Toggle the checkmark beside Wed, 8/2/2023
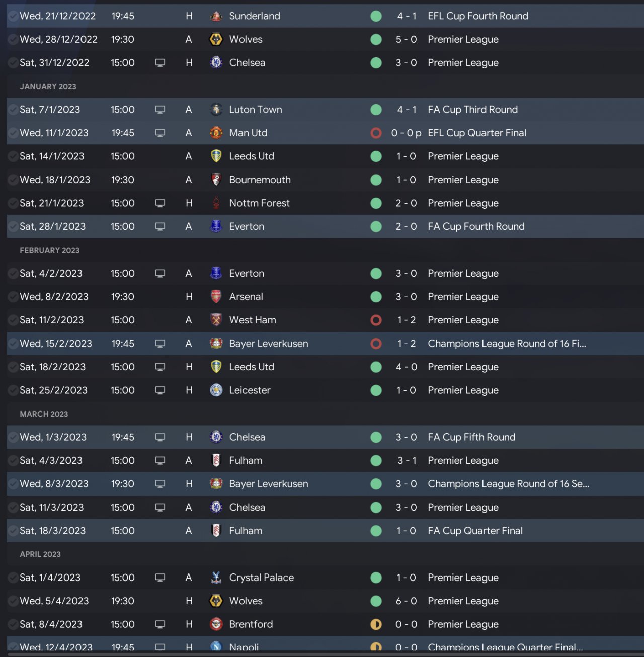This screenshot has width=644, height=657. click(13, 297)
